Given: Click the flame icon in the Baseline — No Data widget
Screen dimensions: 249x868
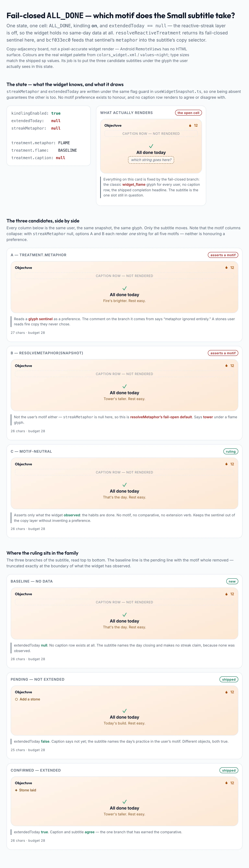Looking at the screenshot, I should tap(226, 594).
